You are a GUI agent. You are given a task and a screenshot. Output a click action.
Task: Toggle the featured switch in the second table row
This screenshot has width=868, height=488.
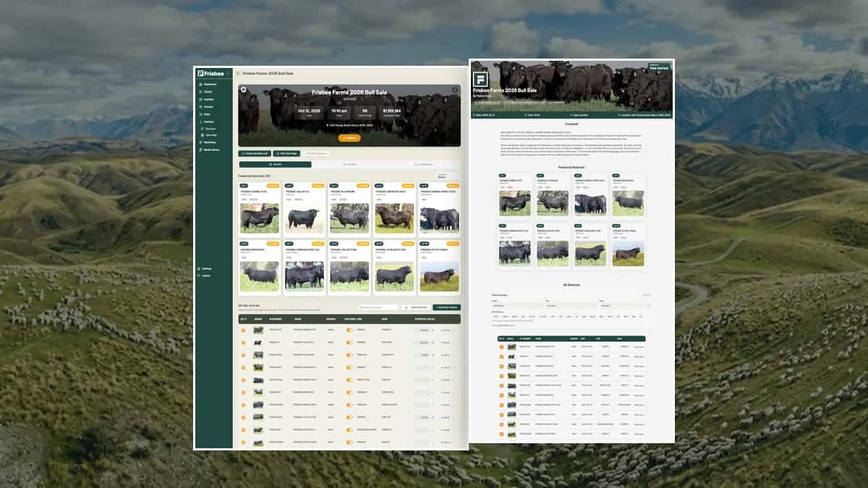[349, 343]
